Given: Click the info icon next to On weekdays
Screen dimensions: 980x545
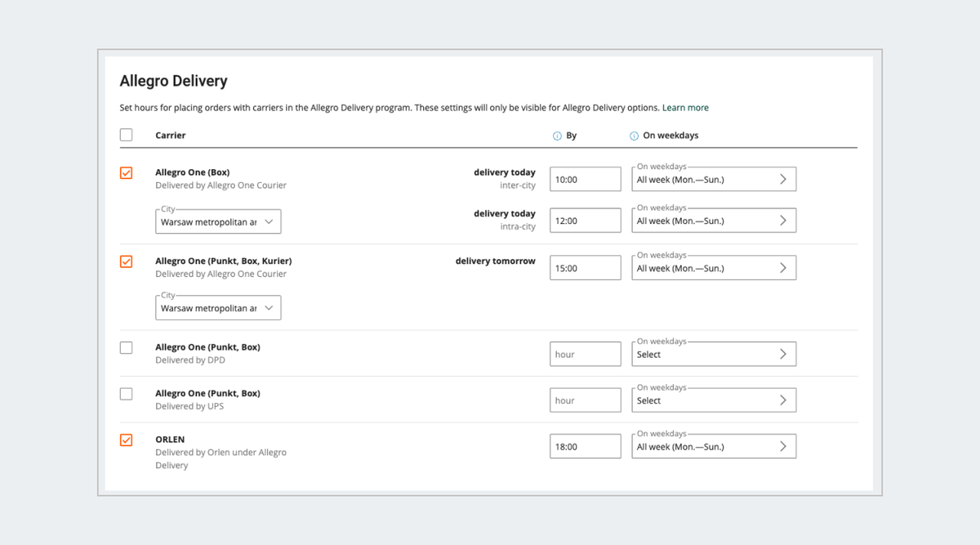Looking at the screenshot, I should 634,136.
